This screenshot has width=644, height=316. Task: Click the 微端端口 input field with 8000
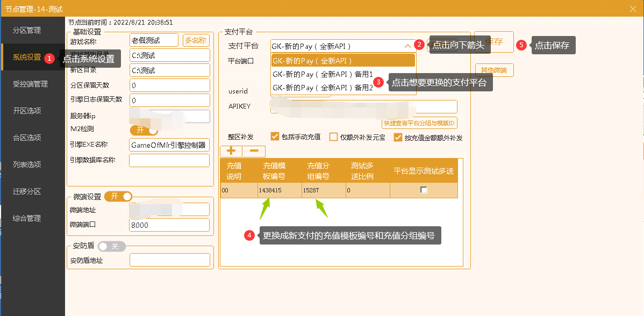(169, 225)
